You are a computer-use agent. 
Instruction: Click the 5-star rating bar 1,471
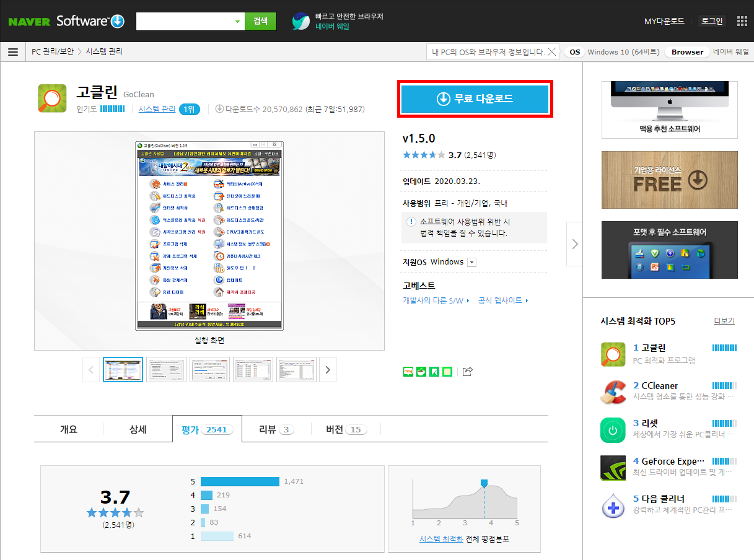[240, 481]
